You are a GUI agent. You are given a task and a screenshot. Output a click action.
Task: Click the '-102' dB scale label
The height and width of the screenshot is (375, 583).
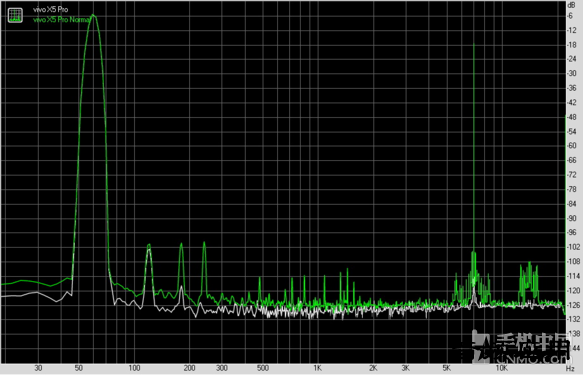pos(573,247)
